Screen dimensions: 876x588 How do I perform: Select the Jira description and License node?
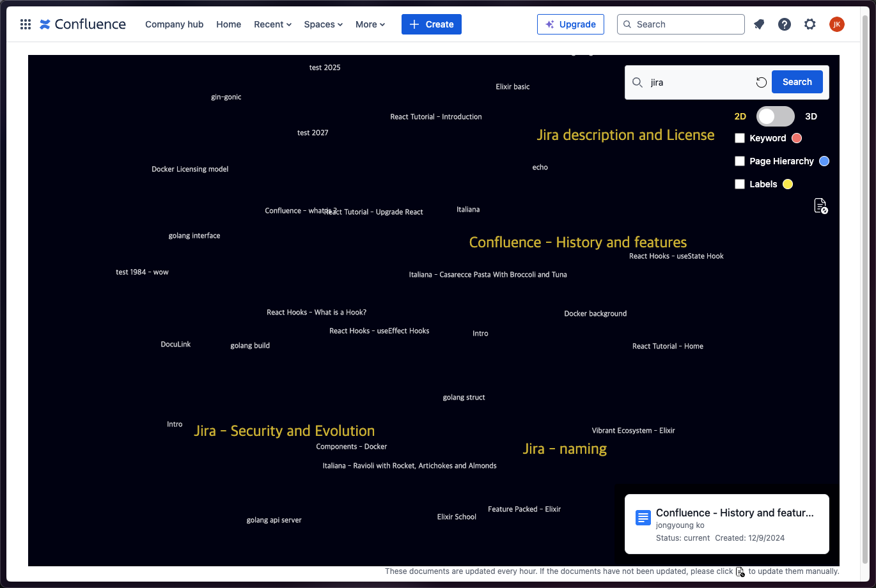(625, 135)
